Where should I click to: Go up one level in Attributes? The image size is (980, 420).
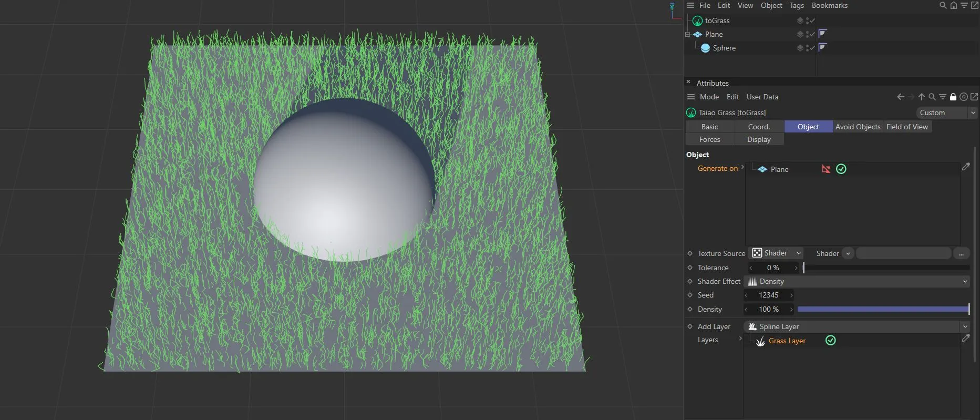tap(921, 97)
